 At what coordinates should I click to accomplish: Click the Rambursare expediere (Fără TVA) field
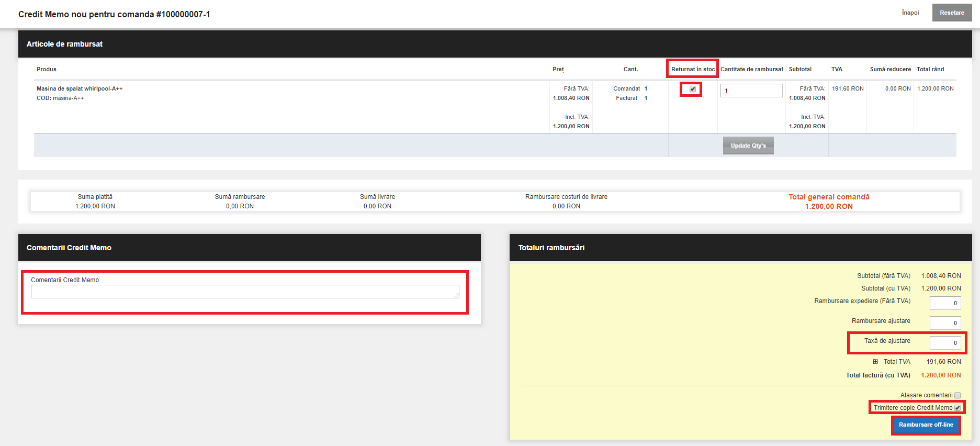(945, 303)
